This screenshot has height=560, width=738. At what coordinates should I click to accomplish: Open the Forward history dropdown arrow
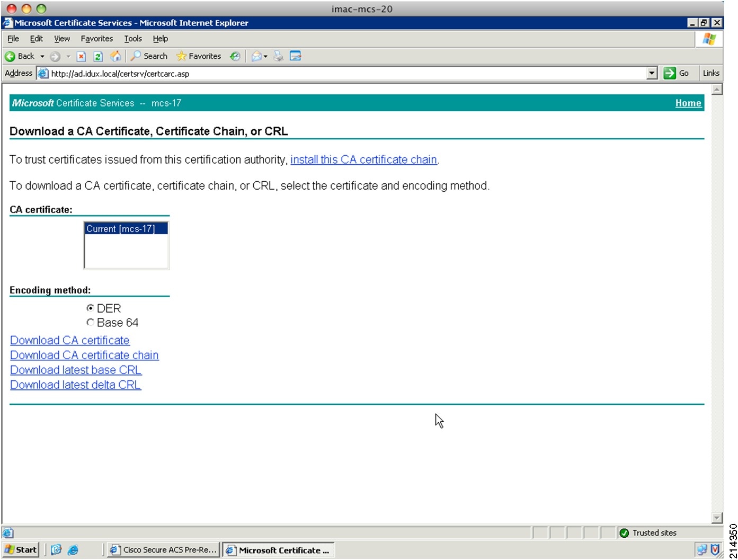[68, 56]
